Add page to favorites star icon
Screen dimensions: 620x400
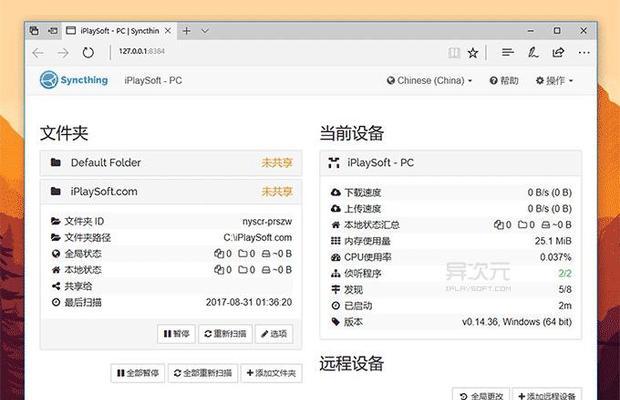tap(473, 53)
